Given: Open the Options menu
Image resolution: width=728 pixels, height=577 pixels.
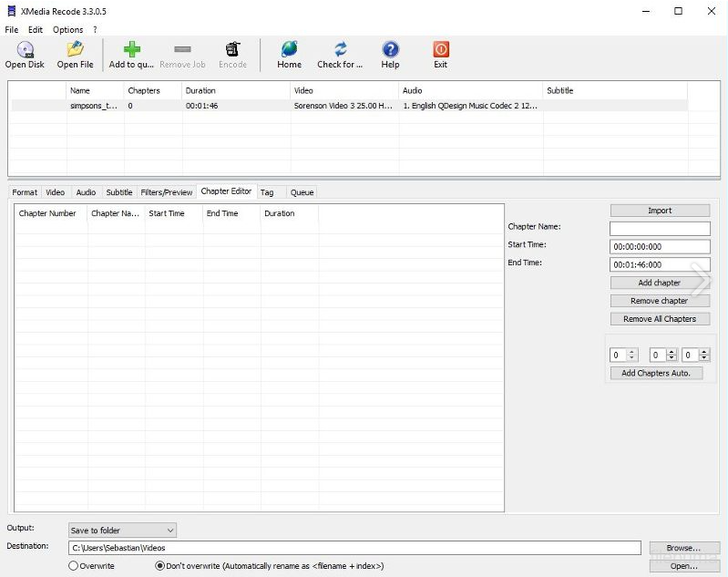Looking at the screenshot, I should (67, 30).
